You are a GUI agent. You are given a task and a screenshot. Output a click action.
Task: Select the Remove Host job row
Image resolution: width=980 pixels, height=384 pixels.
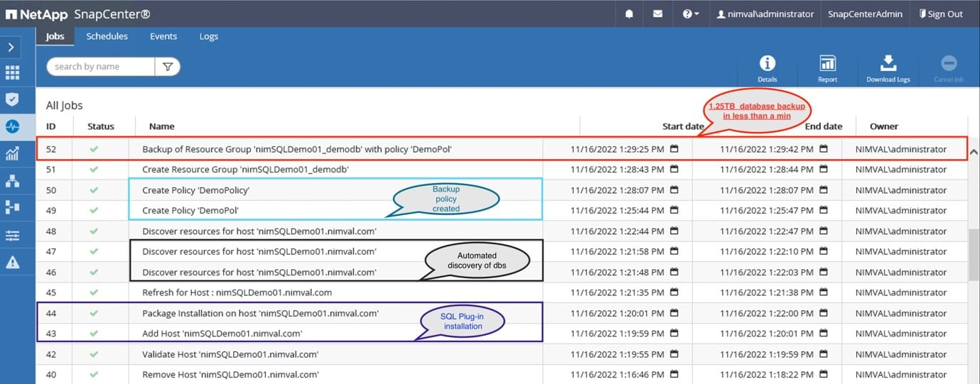coord(502,375)
